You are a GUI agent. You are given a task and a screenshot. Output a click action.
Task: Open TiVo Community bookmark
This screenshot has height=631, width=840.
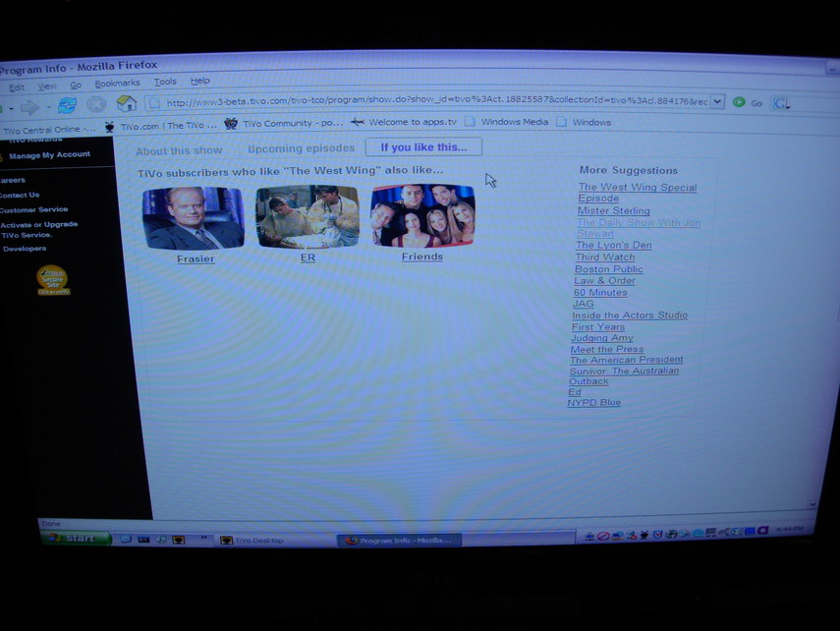[x=283, y=123]
